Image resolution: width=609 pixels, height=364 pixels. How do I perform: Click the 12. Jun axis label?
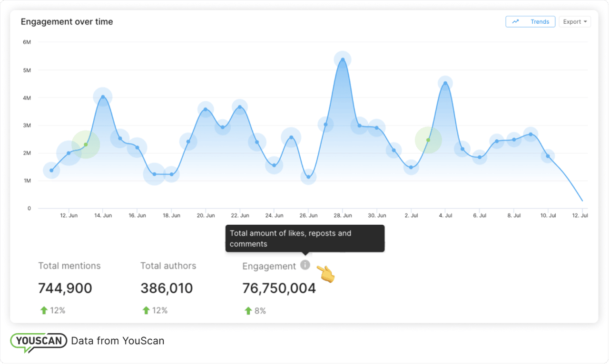pyautogui.click(x=69, y=215)
